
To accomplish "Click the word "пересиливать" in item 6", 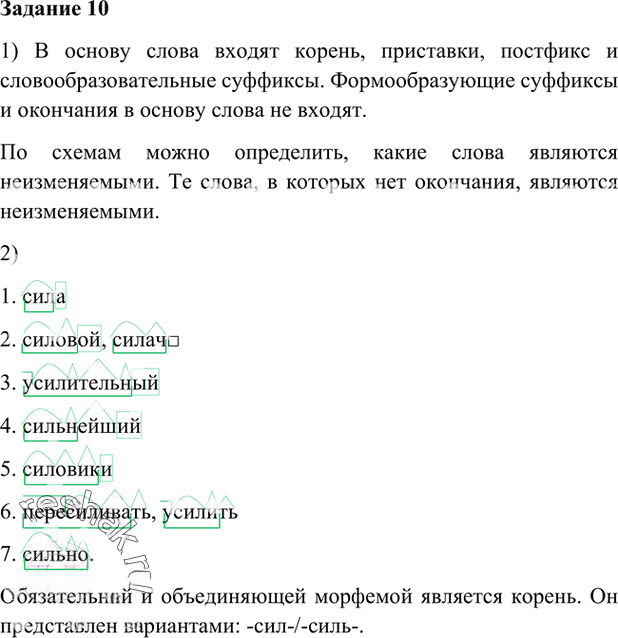I will click(86, 513).
